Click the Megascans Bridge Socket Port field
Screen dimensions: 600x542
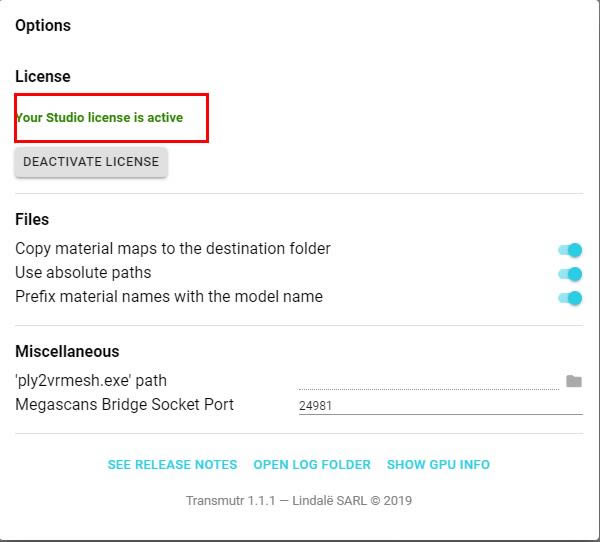tap(440, 406)
